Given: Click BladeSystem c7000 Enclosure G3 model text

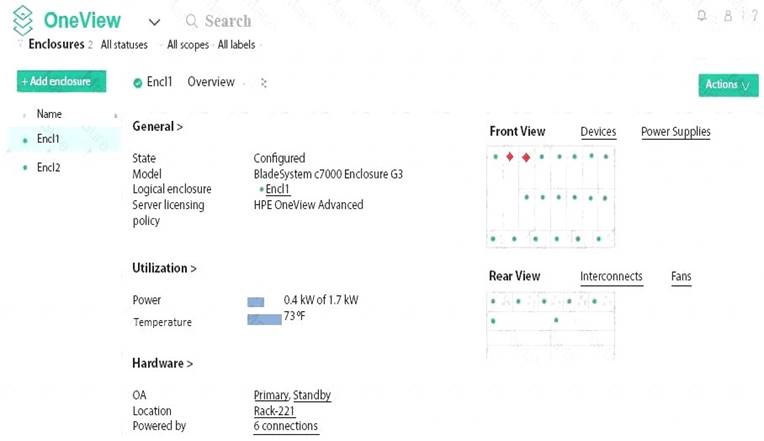Looking at the screenshot, I should tap(328, 174).
